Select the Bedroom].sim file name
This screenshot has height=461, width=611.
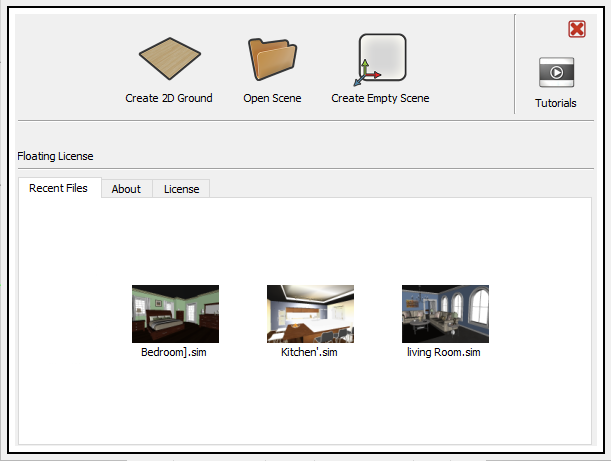(x=174, y=352)
